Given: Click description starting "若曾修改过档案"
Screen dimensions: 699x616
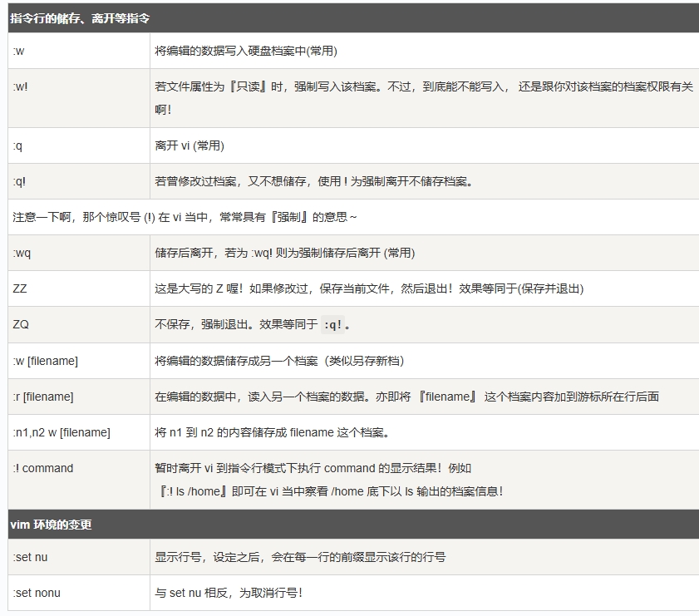Looking at the screenshot, I should pos(314,181).
